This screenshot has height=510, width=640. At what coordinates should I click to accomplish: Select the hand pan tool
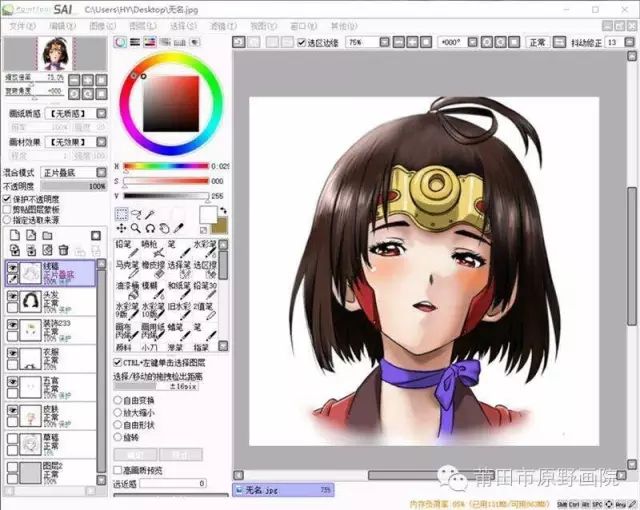coord(164,228)
